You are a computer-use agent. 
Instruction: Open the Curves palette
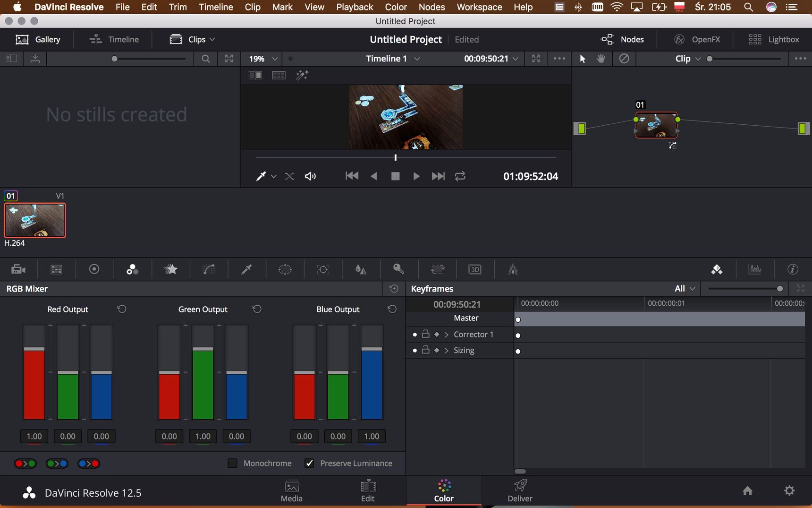pos(209,269)
